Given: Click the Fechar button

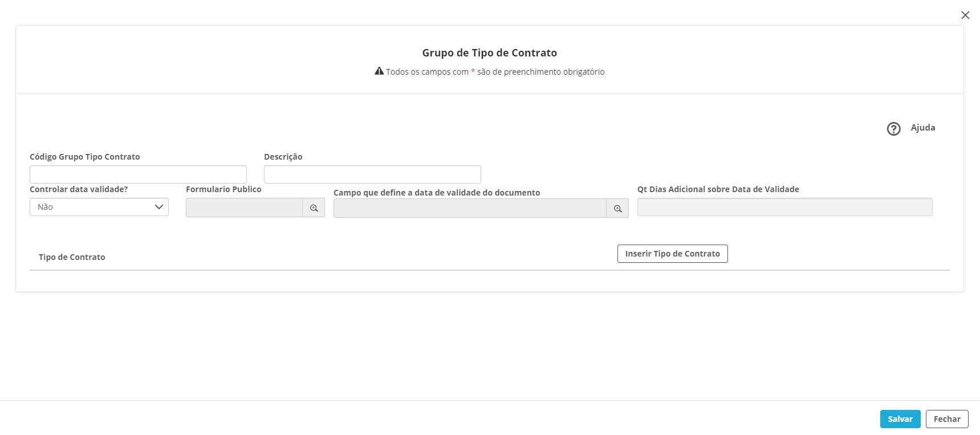Looking at the screenshot, I should click(947, 419).
